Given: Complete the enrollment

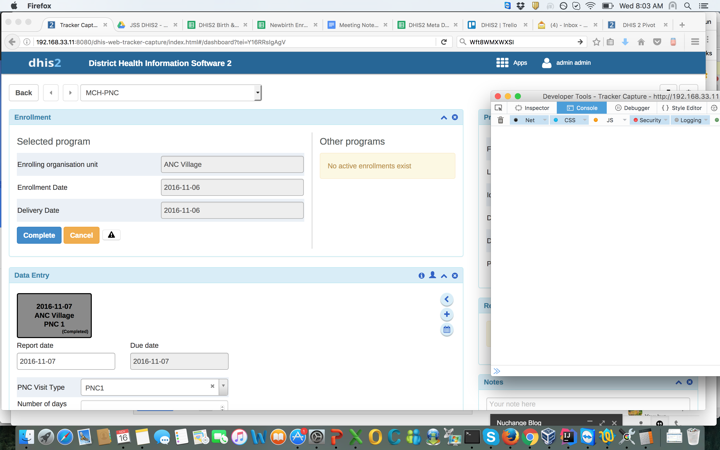Looking at the screenshot, I should coord(39,235).
